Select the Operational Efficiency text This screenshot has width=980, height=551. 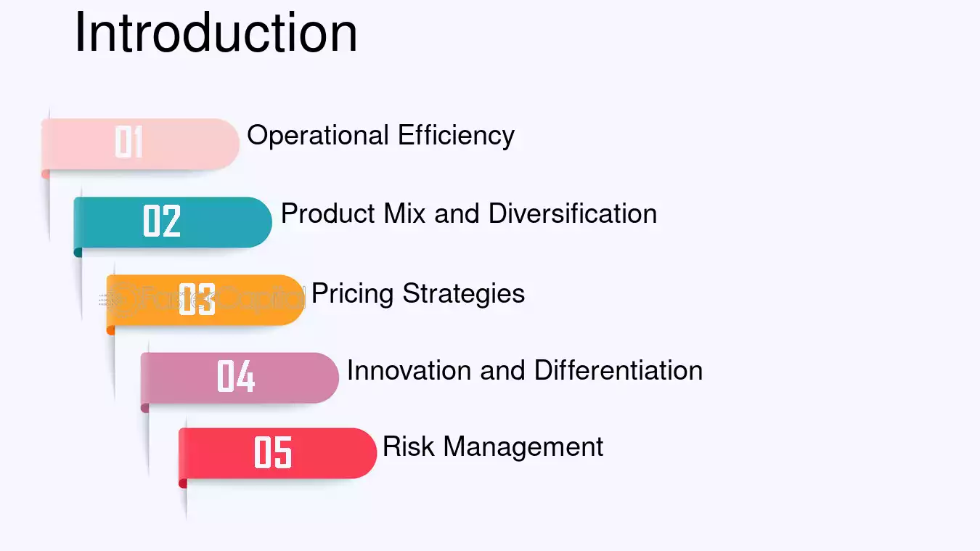pyautogui.click(x=381, y=136)
